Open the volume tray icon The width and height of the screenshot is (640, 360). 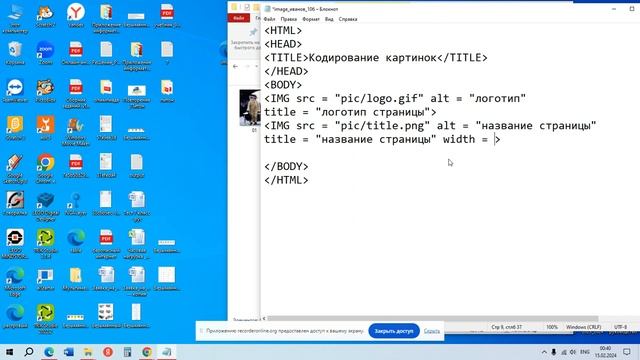pyautogui.click(x=573, y=352)
